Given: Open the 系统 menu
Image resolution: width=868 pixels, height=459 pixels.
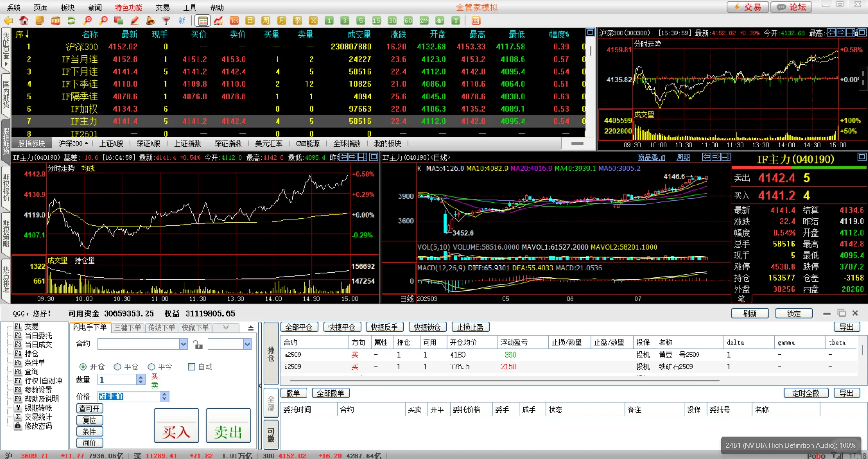Looking at the screenshot, I should coord(14,7).
